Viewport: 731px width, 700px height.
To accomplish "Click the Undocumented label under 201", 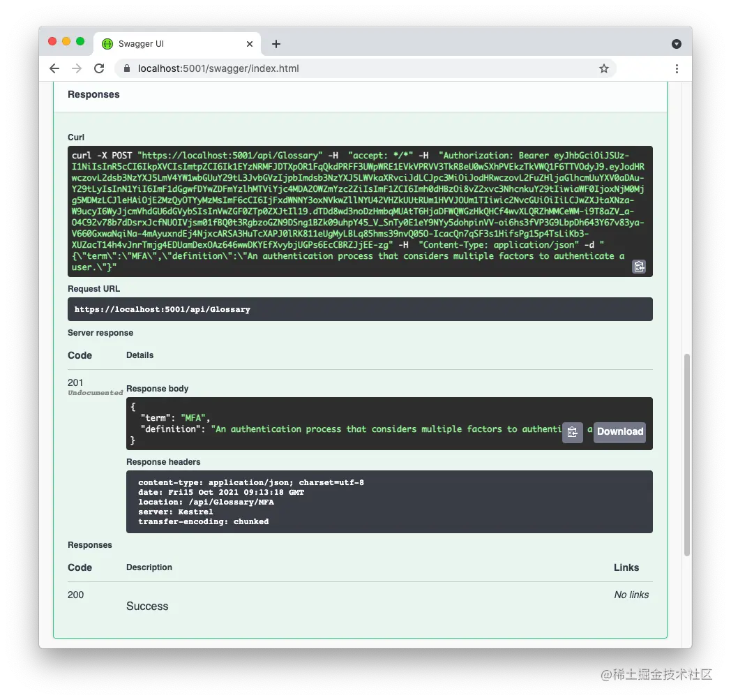I will pyautogui.click(x=95, y=393).
